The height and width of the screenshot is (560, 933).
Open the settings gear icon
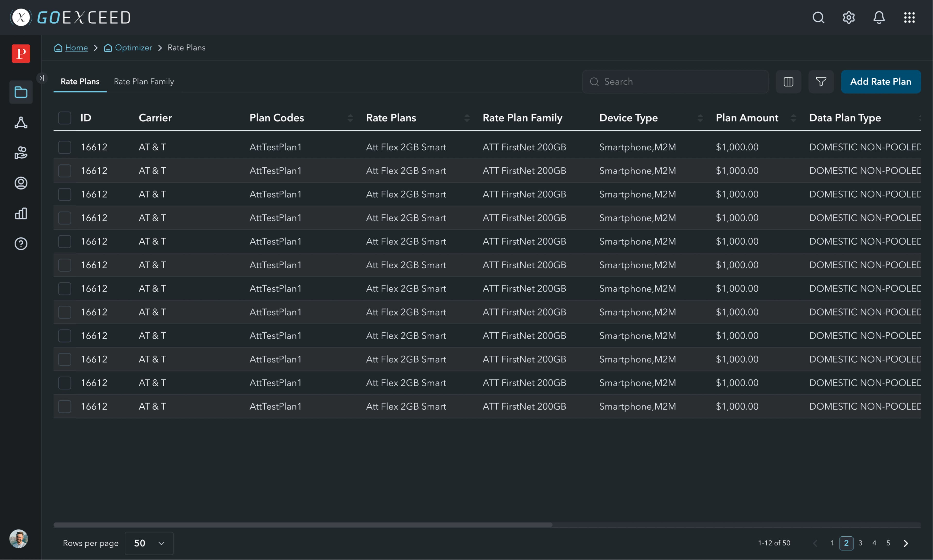(x=848, y=17)
